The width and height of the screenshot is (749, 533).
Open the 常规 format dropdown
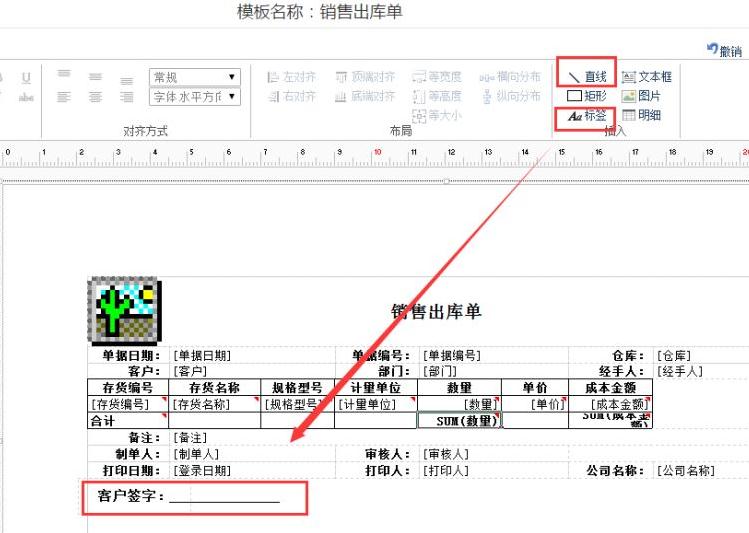click(x=194, y=77)
